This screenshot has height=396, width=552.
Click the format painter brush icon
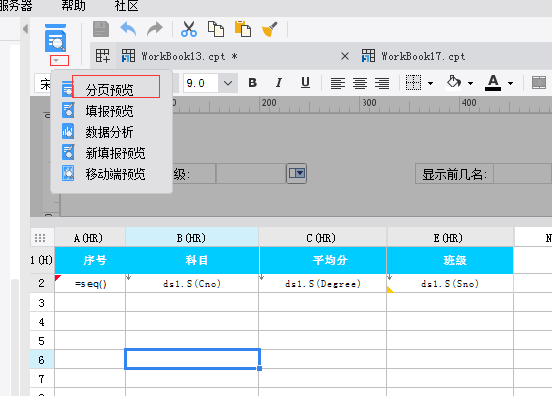pos(270,29)
